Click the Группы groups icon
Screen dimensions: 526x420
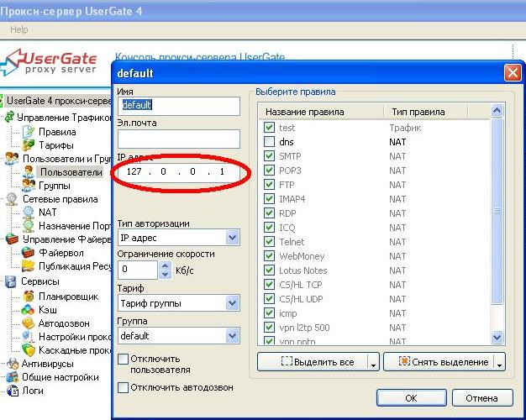point(29,186)
